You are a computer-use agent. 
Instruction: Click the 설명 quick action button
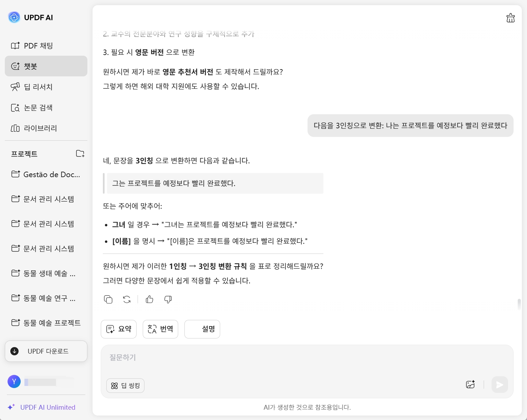202,329
